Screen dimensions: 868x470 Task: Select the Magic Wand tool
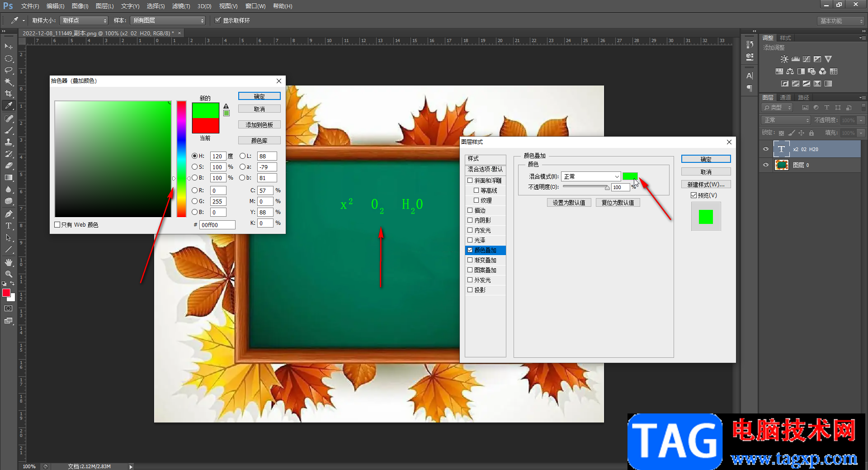click(9, 82)
